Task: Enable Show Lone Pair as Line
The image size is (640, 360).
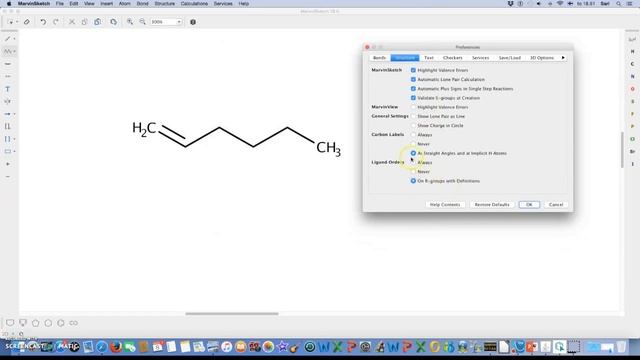Action: pos(413,116)
